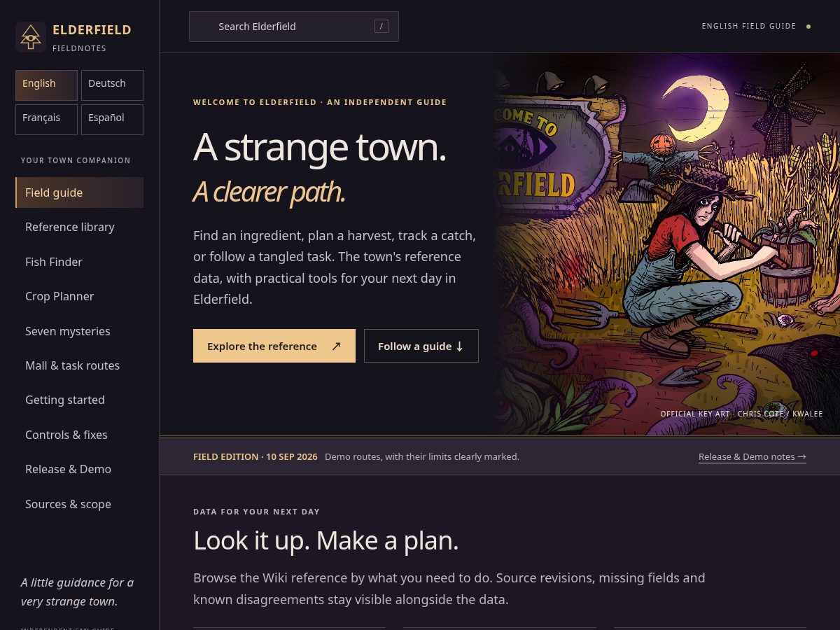Click the arrow icon on Explore the reference

pos(336,346)
